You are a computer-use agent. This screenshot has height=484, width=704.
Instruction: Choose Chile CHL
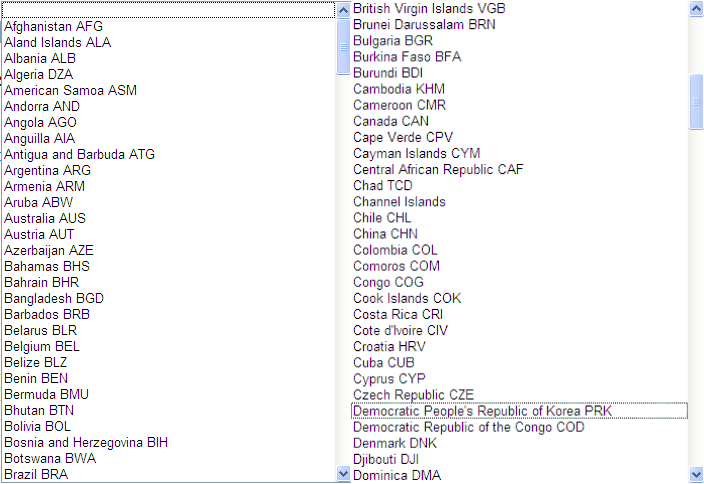[382, 218]
